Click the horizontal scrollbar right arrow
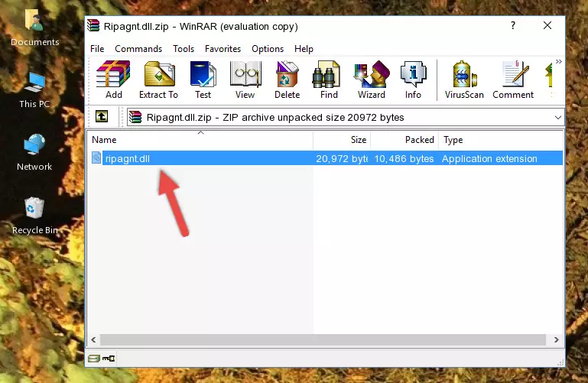This screenshot has width=588, height=383. click(x=556, y=339)
